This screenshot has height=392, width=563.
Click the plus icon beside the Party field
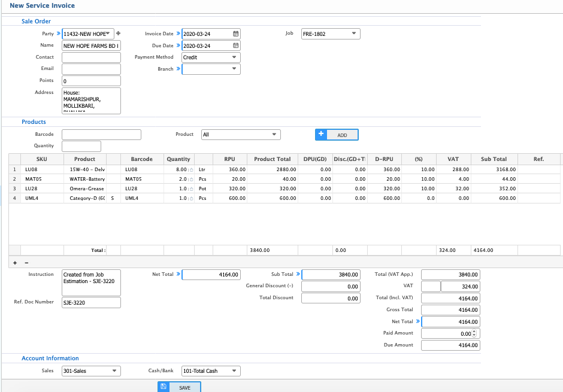coord(118,34)
